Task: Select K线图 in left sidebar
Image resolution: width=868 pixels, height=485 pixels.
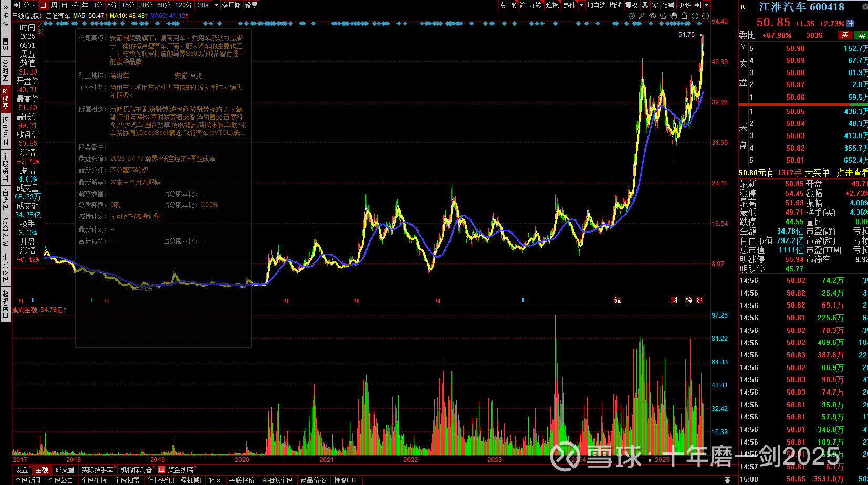Action: tap(5, 99)
